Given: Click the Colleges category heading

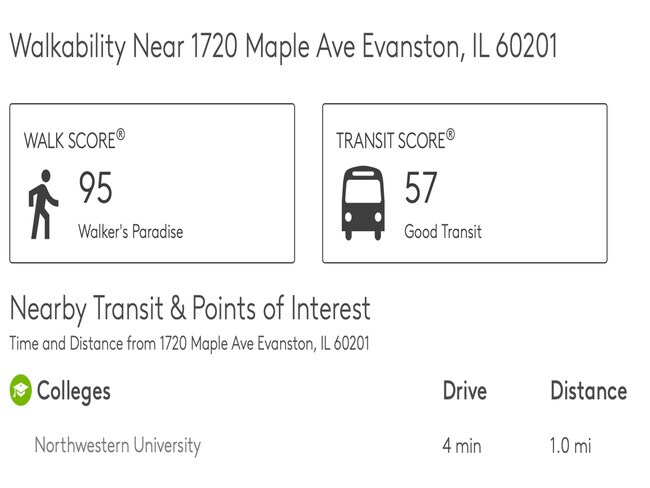Looking at the screenshot, I should [74, 391].
